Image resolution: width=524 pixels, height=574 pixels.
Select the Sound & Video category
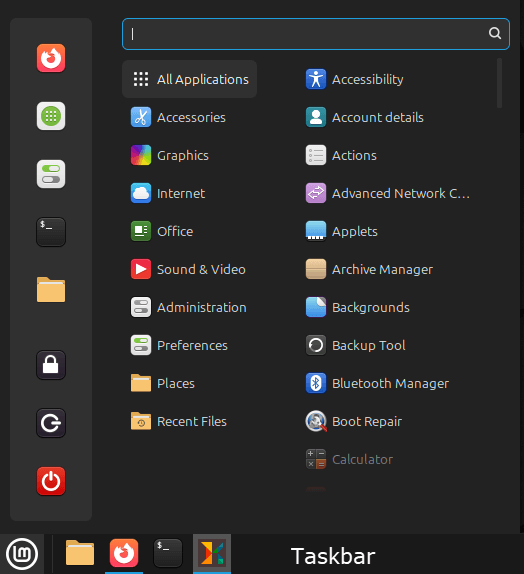click(188, 269)
